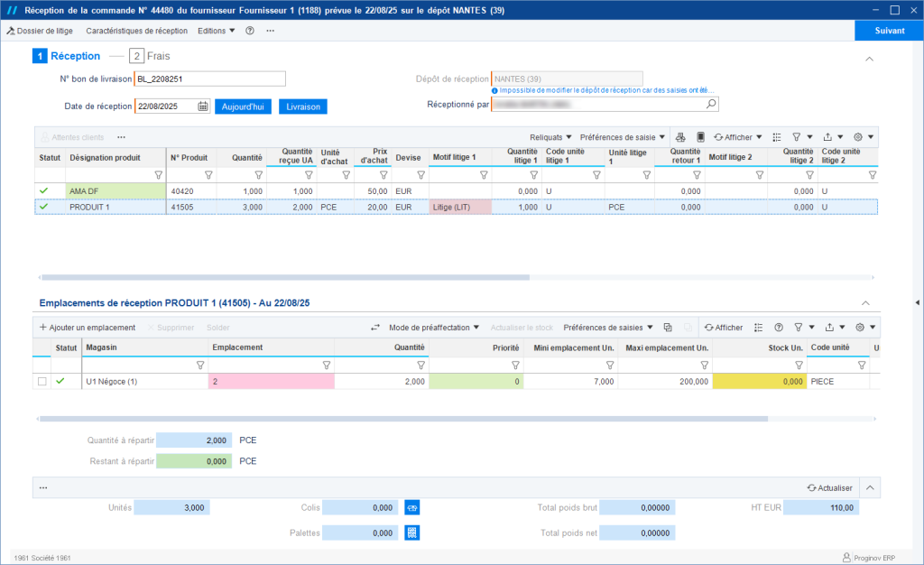The image size is (924, 565).
Task: Click the magnifier icon in Réceptionné par
Action: [711, 105]
